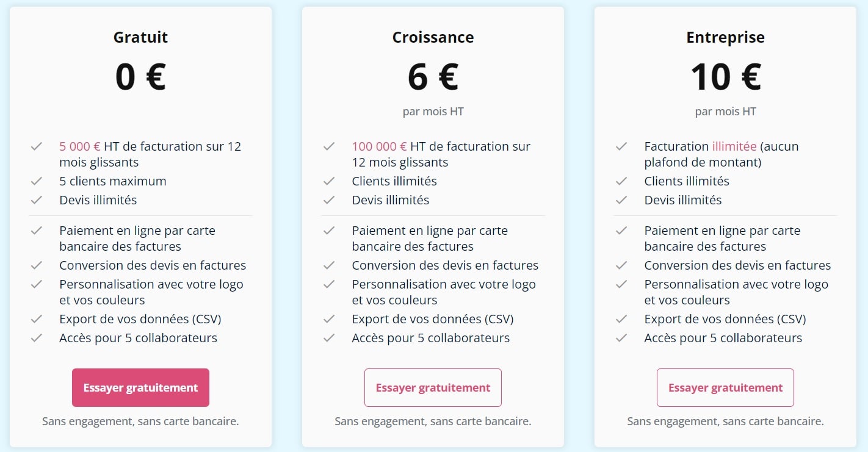This screenshot has width=868, height=452.
Task: Click checkmark beside Gratuit "Paiement en ligne"
Action: (37, 231)
